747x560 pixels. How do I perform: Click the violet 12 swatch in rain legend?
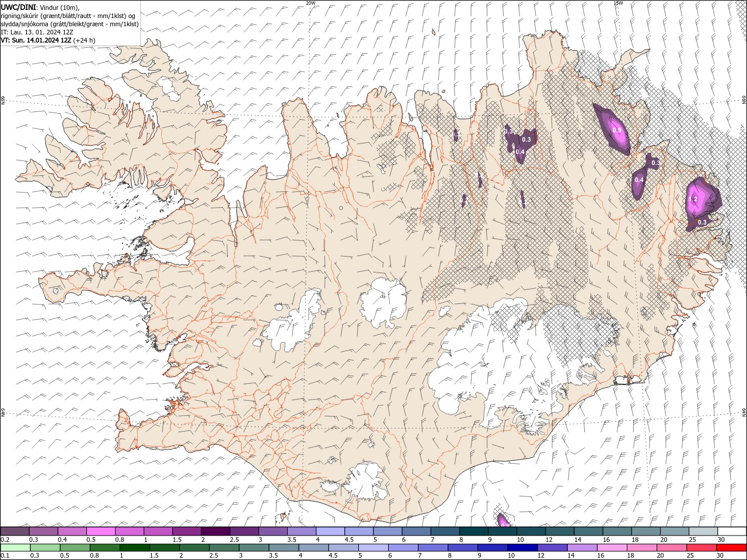(551, 548)
